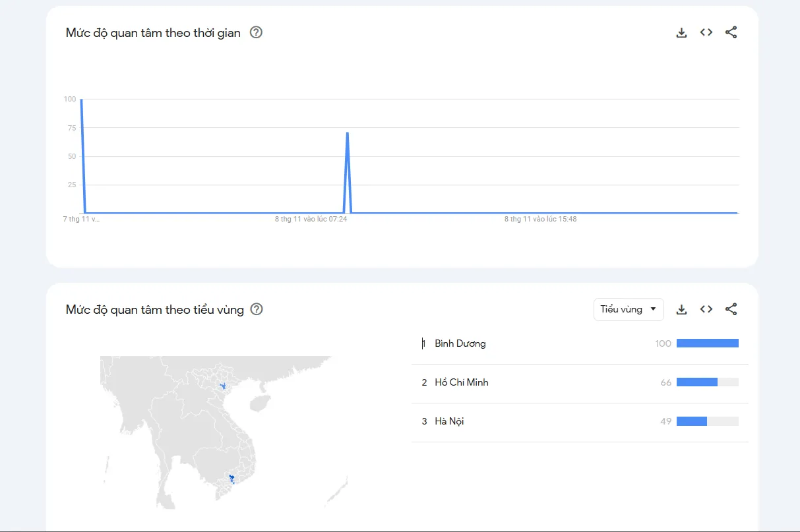Open the embed code icon for interest over time
800x532 pixels.
pyautogui.click(x=706, y=32)
